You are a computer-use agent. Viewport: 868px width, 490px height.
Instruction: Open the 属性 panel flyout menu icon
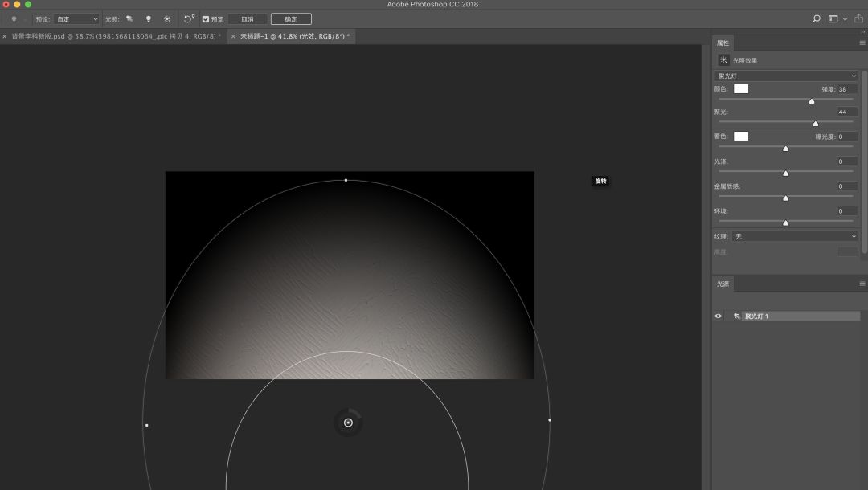click(862, 43)
